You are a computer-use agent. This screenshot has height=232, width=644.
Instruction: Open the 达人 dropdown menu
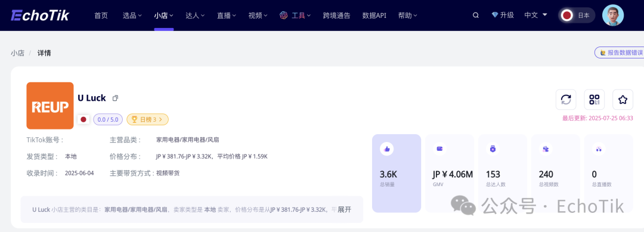pyautogui.click(x=195, y=15)
